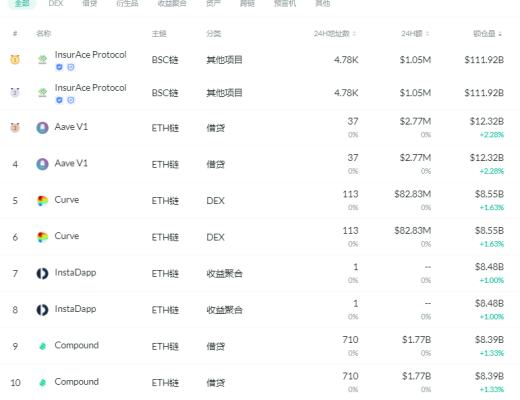
Task: Click light-blue square badge in gold medal row
Action: pyautogui.click(x=71, y=67)
